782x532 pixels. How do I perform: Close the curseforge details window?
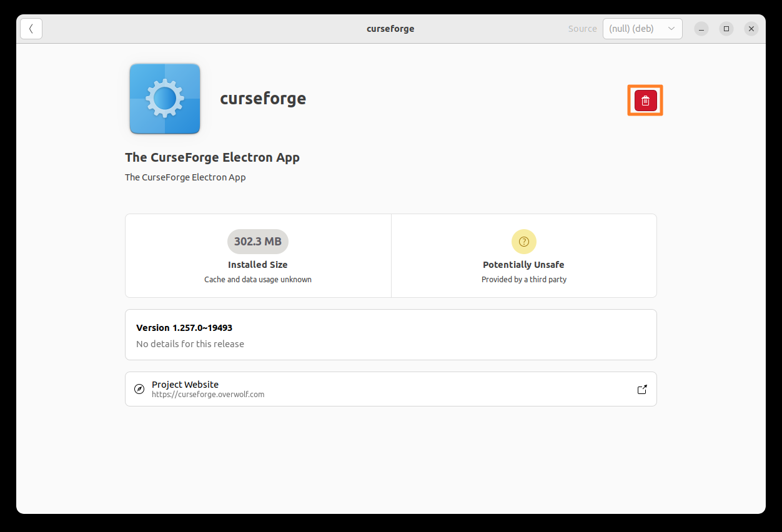pyautogui.click(x=751, y=29)
